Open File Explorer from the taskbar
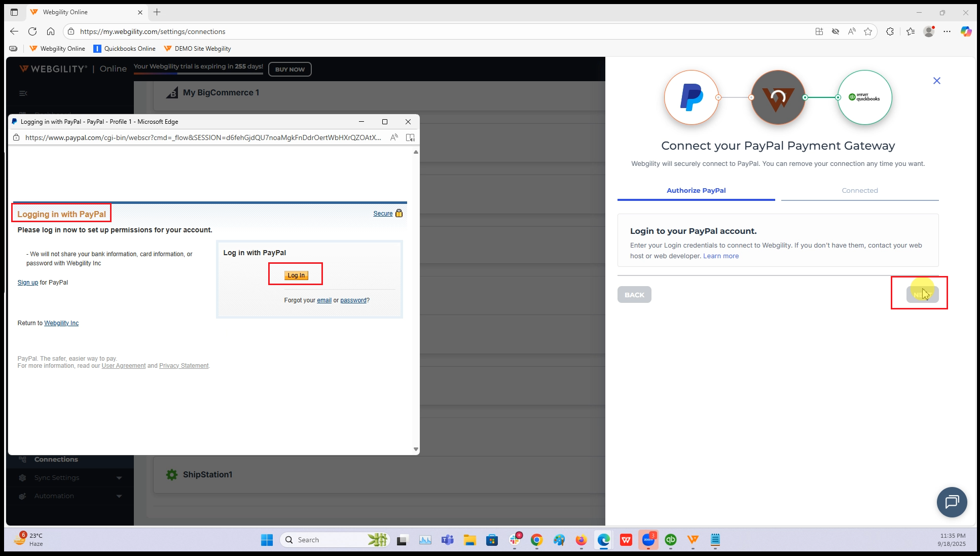The width and height of the screenshot is (980, 556). click(469, 540)
